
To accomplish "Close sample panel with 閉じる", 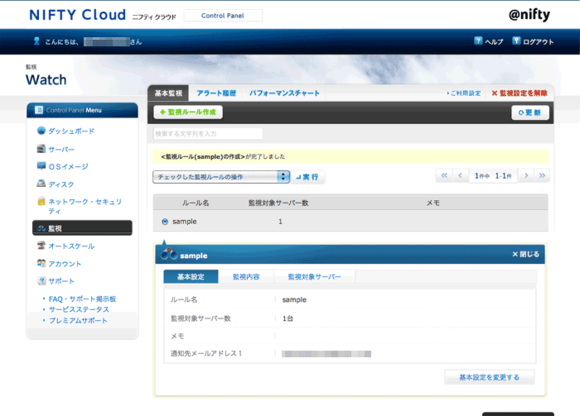I will pyautogui.click(x=526, y=254).
